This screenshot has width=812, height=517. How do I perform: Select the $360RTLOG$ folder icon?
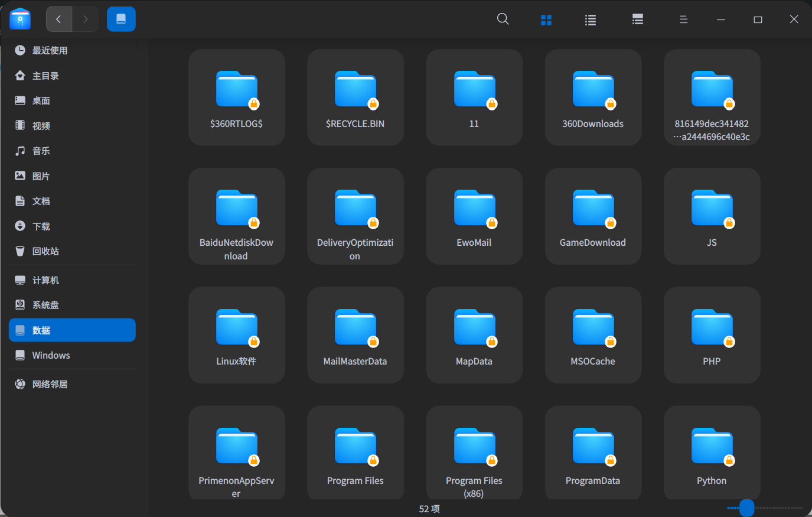(x=237, y=89)
